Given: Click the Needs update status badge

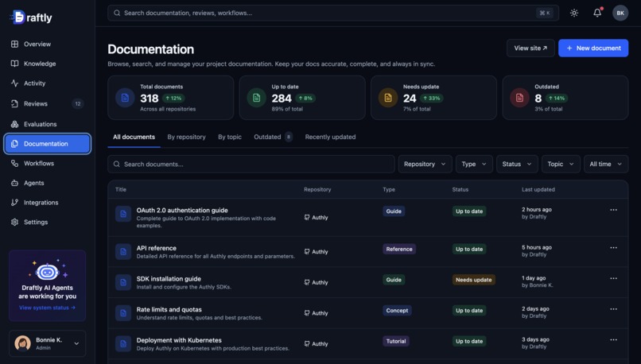Looking at the screenshot, I should 473,280.
